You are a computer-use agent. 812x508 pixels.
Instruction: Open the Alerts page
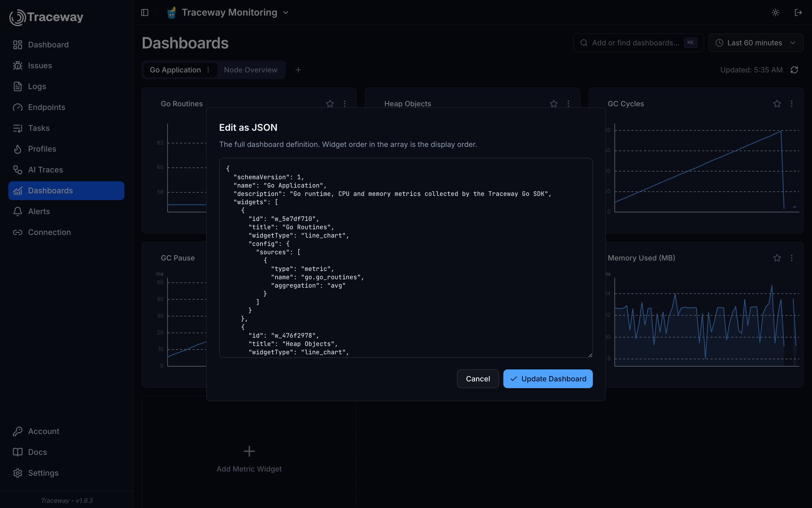tap(66, 211)
